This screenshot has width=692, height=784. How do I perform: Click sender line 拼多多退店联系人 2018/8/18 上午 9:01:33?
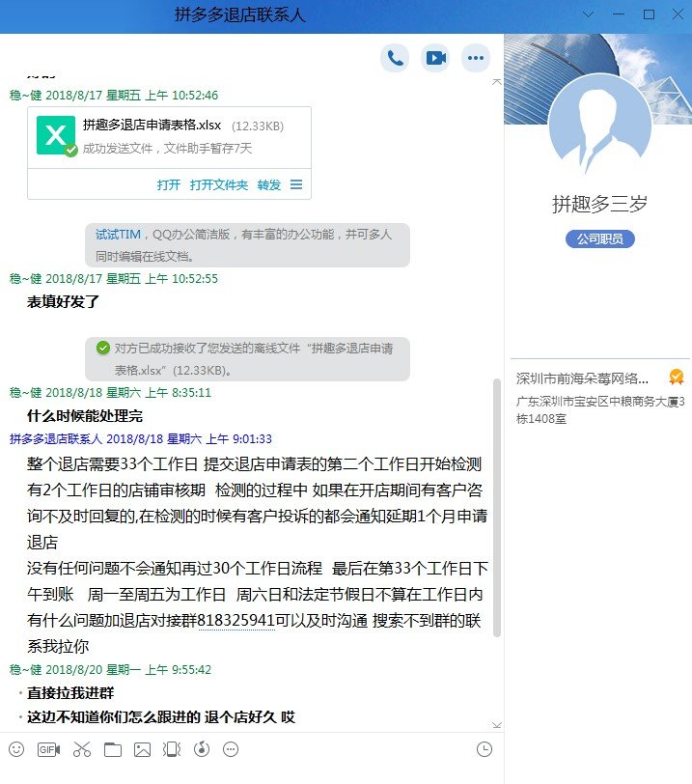(x=140, y=439)
